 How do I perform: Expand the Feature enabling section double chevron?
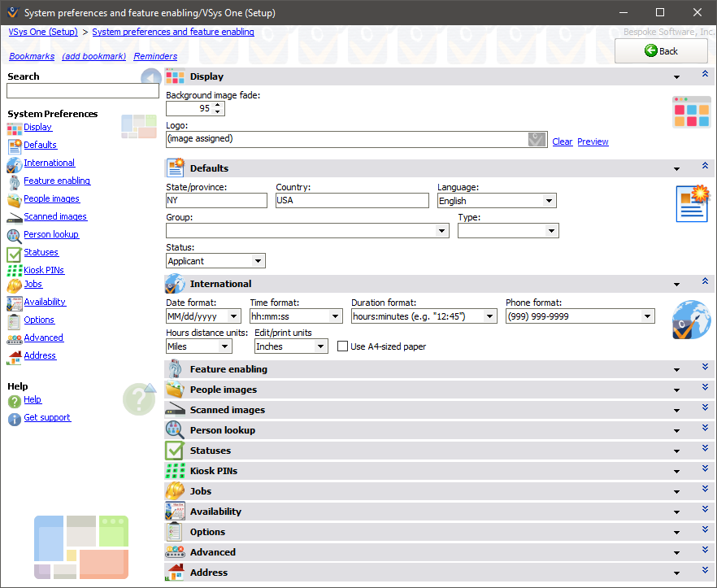click(705, 368)
